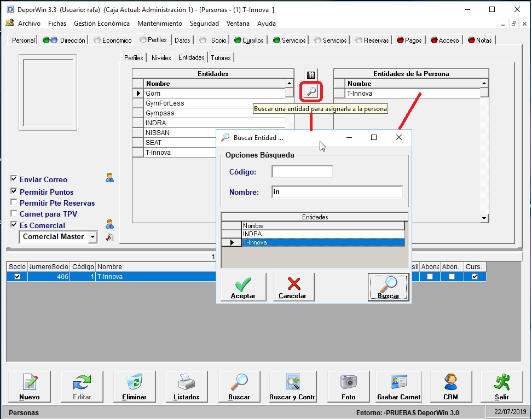Open the CRM headset button
The width and height of the screenshot is (532, 419).
(451, 387)
